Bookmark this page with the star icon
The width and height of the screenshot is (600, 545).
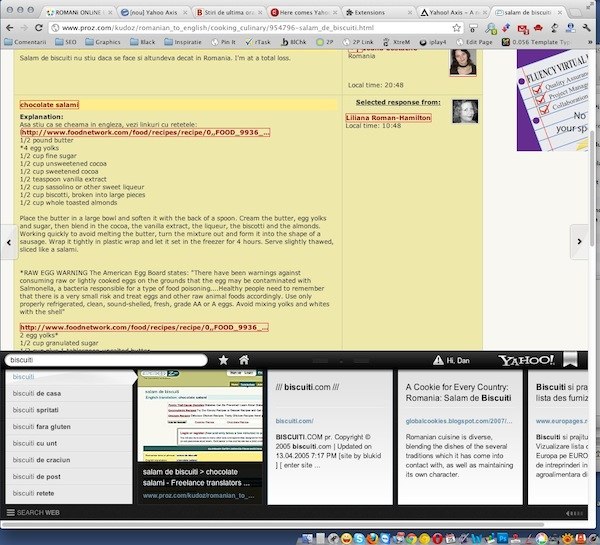tap(456, 28)
